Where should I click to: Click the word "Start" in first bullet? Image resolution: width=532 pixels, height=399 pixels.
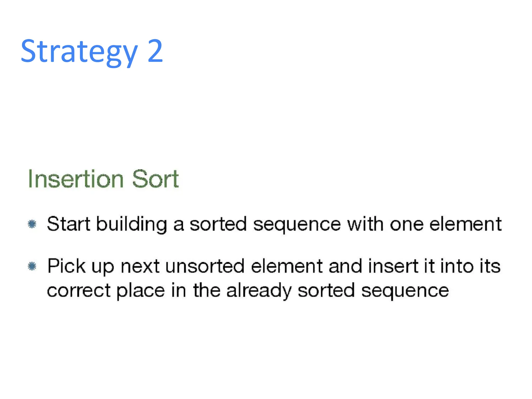pyautogui.click(x=69, y=224)
